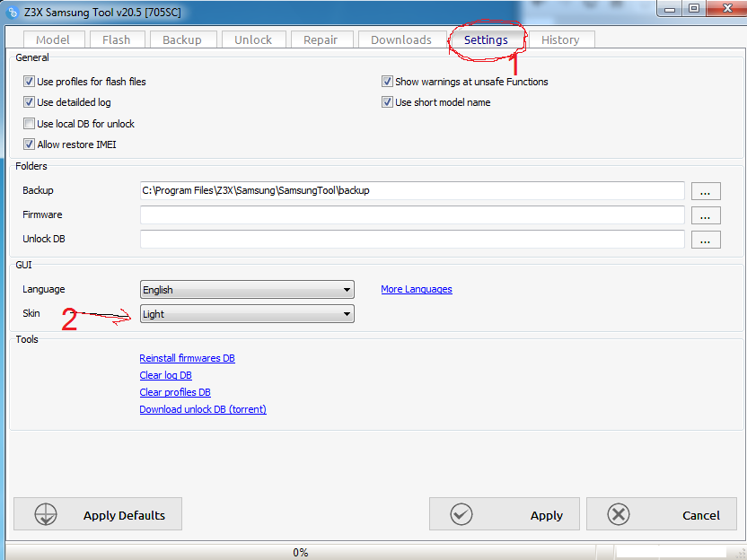Browse for Backup folder with ... button
Screen dimensions: 747x560
click(x=706, y=191)
